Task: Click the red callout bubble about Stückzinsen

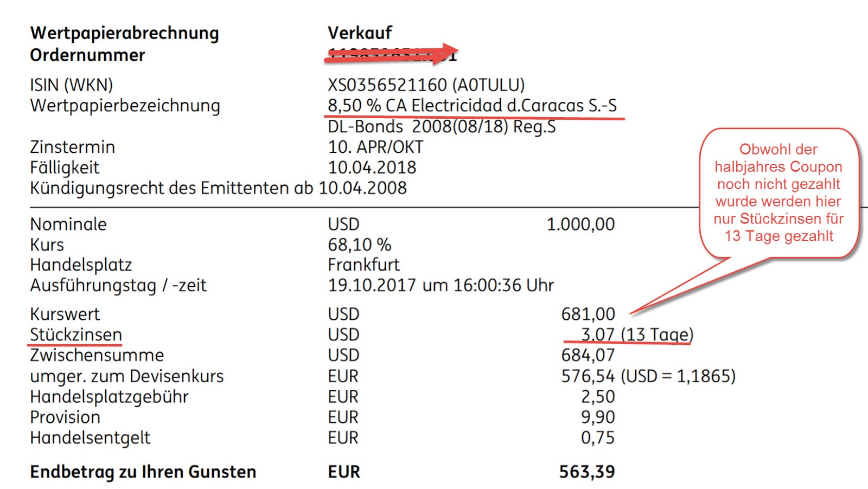Action: [778, 192]
